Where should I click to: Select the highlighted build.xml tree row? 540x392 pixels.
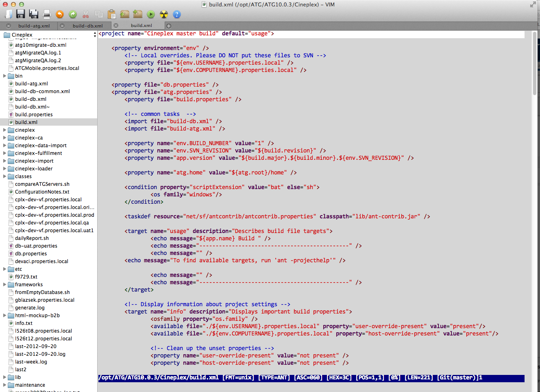tap(48, 122)
